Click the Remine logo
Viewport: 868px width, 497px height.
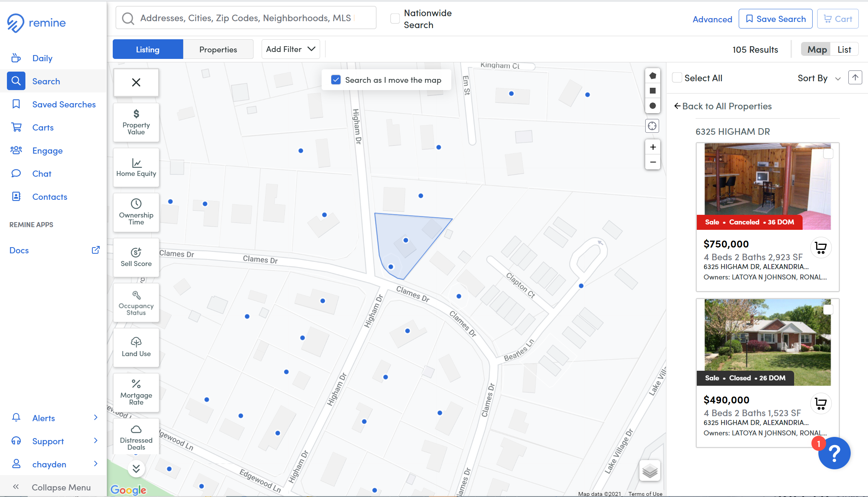[x=37, y=23]
